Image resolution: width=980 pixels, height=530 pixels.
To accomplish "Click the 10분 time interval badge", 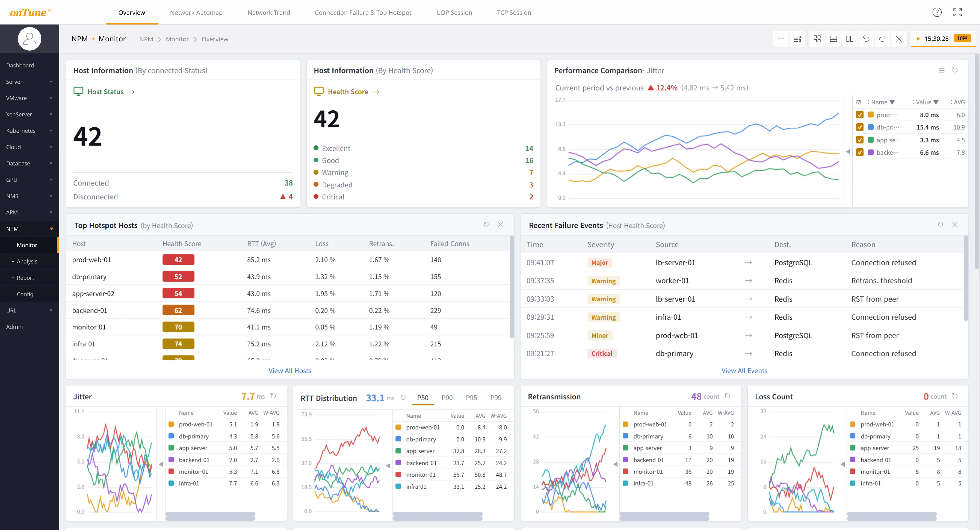I will point(962,39).
